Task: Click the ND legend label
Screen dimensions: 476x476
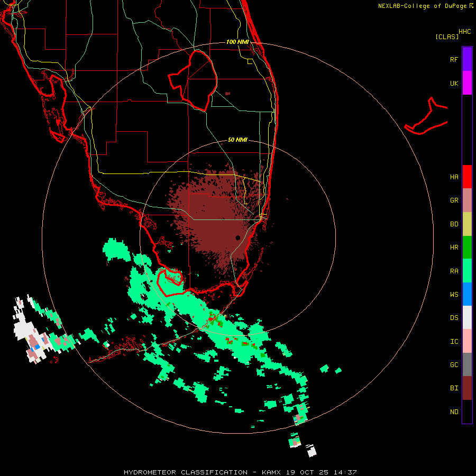Action: (x=454, y=412)
